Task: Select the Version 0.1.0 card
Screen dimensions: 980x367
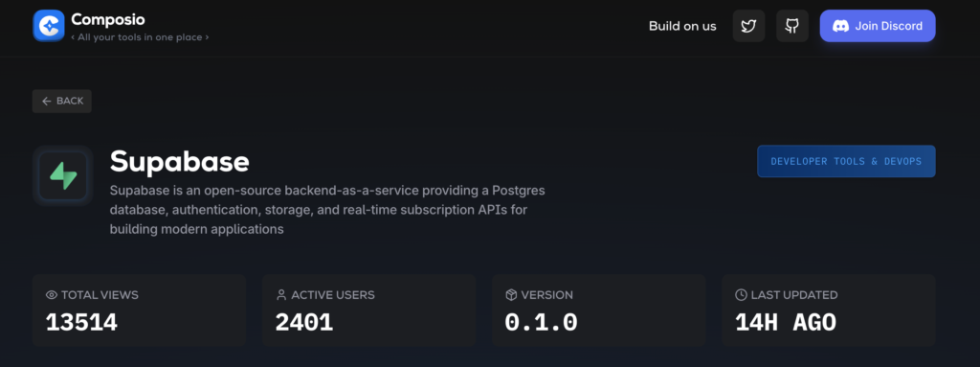Action: [x=599, y=310]
